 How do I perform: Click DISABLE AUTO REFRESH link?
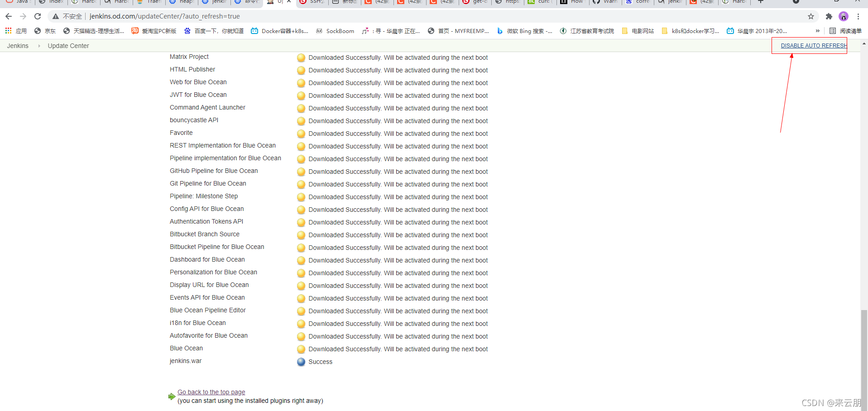point(814,46)
